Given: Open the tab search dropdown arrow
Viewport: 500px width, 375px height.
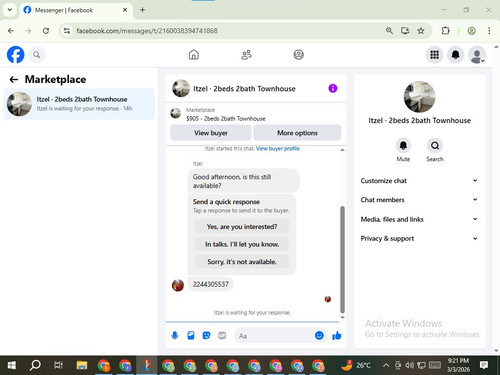Looking at the screenshot, I should pos(10,10).
